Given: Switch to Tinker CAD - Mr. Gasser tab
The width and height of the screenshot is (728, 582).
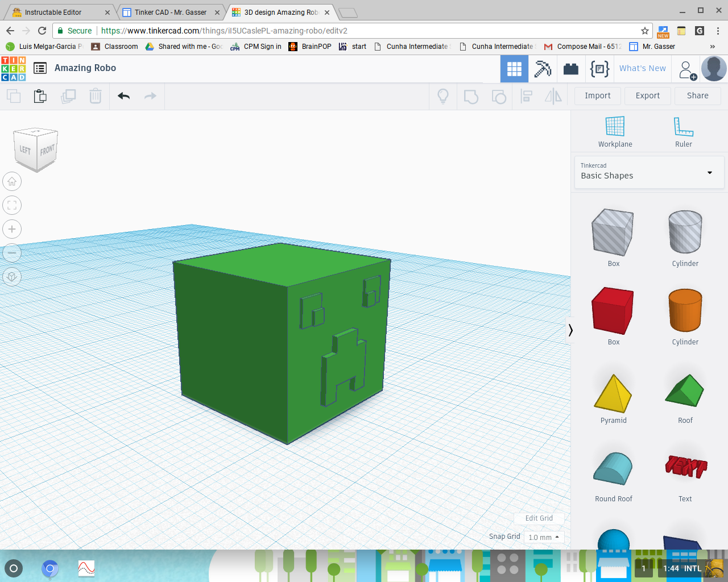Looking at the screenshot, I should click(171, 13).
